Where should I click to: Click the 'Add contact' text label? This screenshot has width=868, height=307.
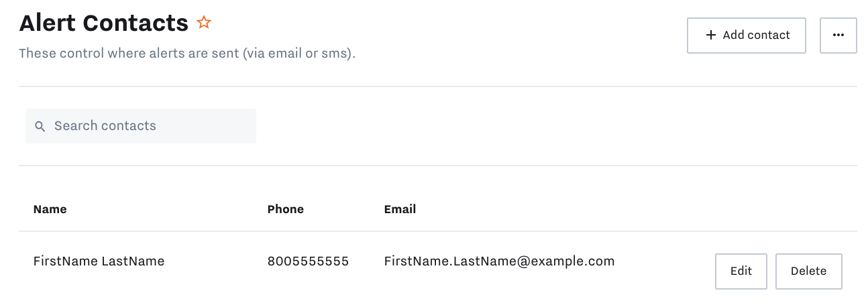coord(757,36)
